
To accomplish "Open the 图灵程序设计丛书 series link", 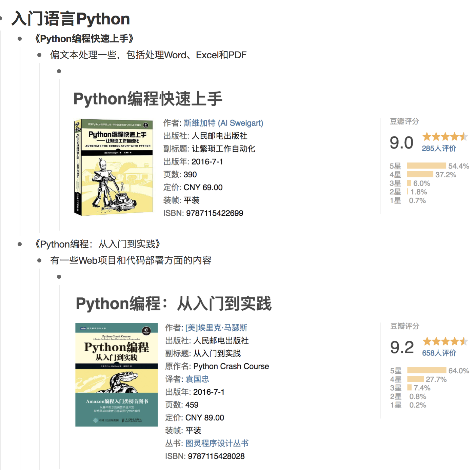I will (217, 444).
